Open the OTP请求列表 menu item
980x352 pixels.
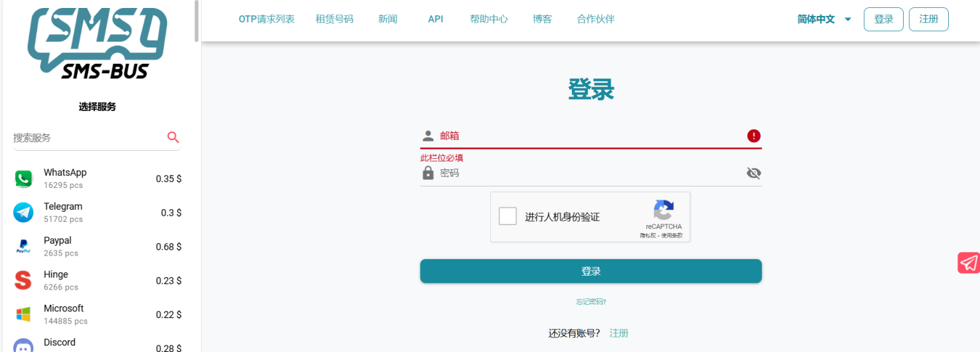point(266,19)
